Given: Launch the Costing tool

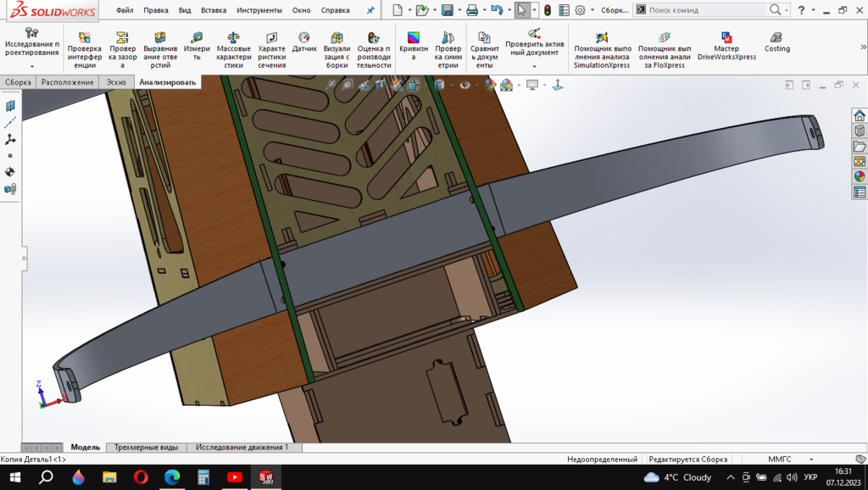Looking at the screenshot, I should click(x=776, y=43).
